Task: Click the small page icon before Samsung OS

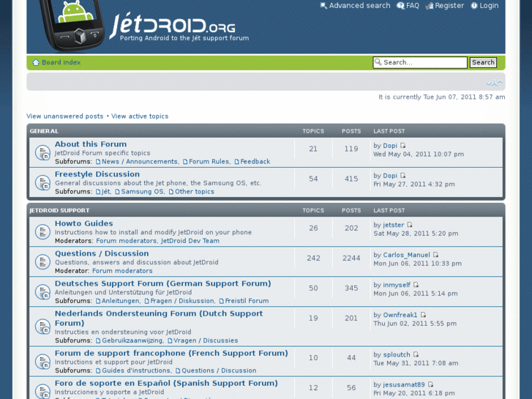Action: pyautogui.click(x=117, y=192)
